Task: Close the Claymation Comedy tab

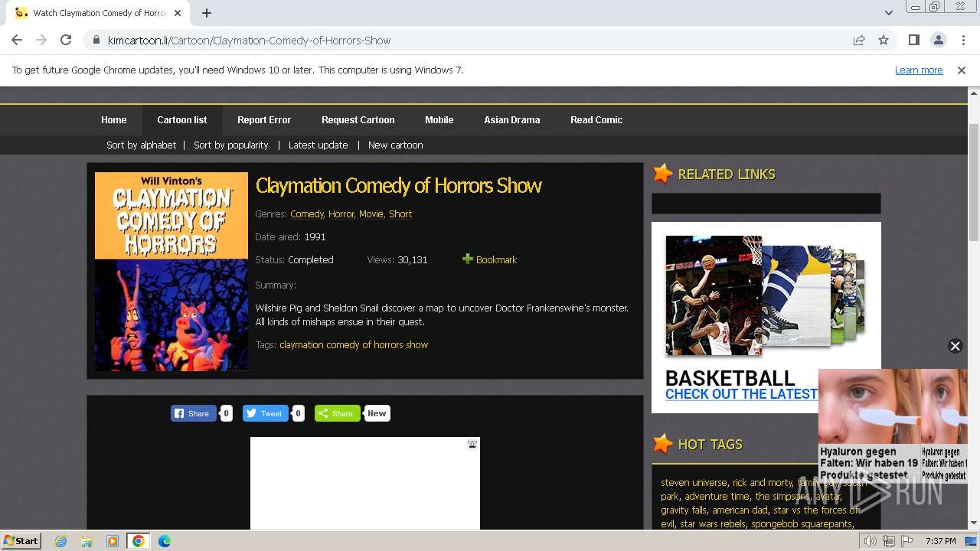Action: pyautogui.click(x=178, y=13)
